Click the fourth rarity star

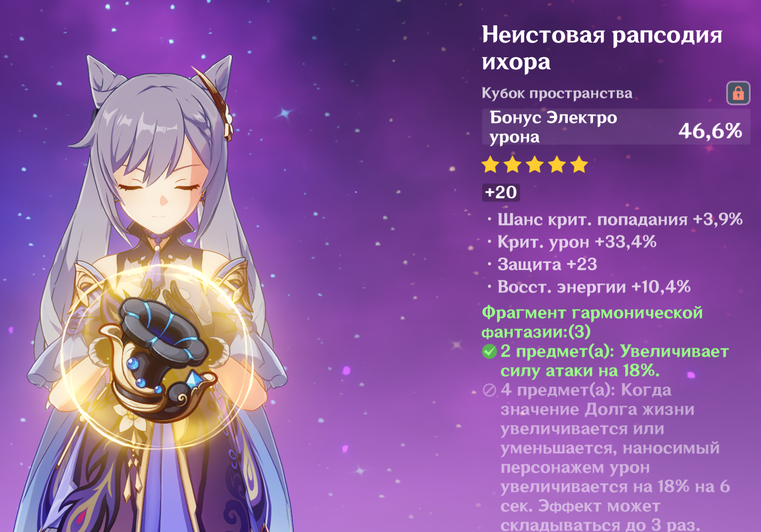point(557,165)
